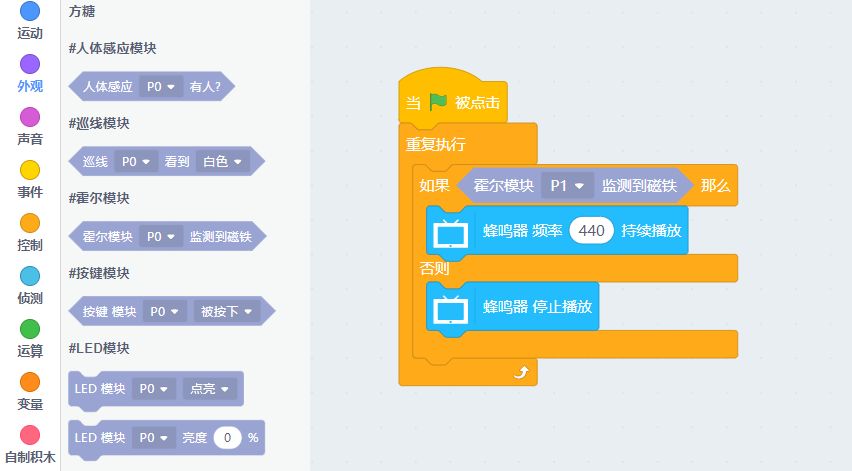Select the 控制 (Control) category circle

(x=30, y=223)
